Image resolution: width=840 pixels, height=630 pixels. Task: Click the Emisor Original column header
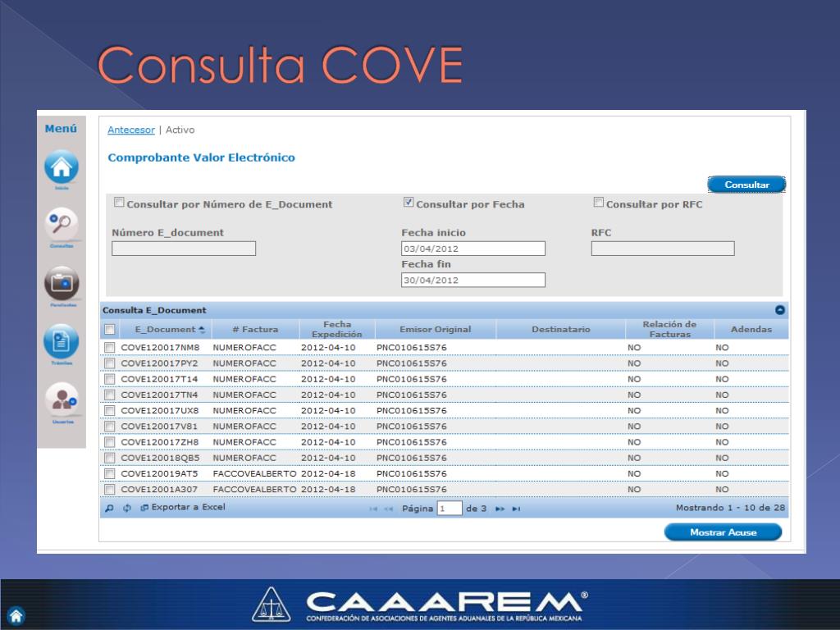tap(436, 330)
